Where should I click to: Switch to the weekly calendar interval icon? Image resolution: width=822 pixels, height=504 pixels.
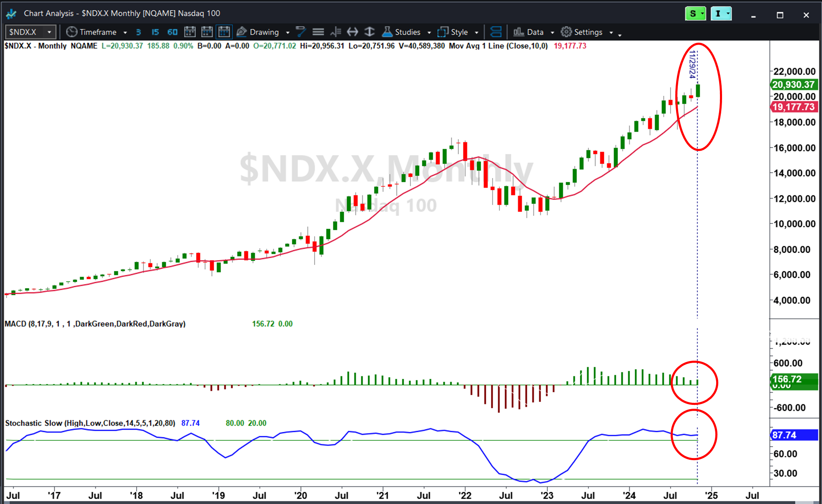207,32
